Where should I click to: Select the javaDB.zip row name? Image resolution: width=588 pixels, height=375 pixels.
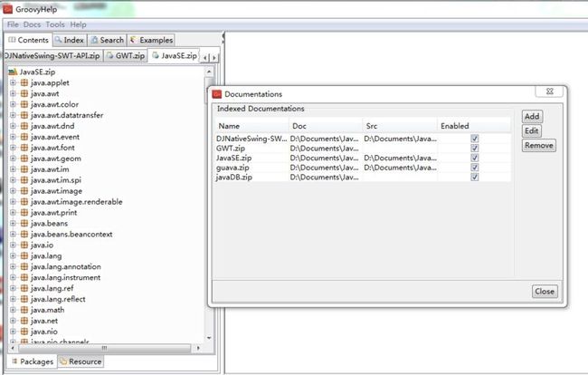tap(234, 178)
